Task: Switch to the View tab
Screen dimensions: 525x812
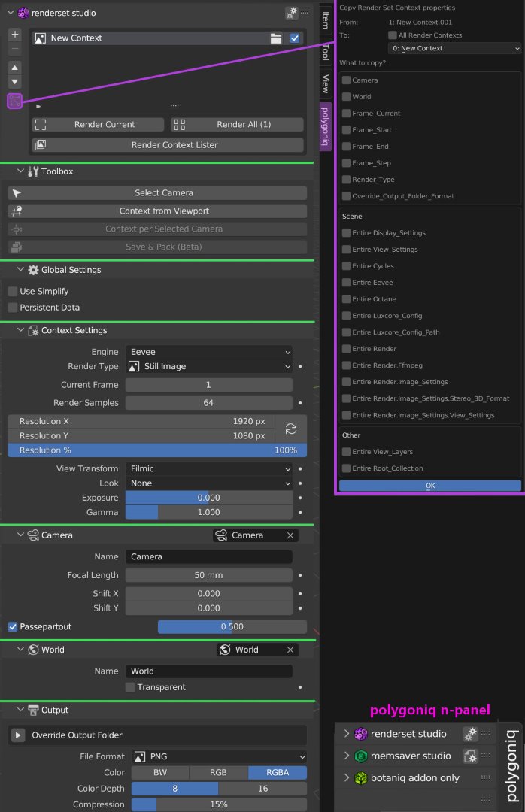Action: (325, 83)
